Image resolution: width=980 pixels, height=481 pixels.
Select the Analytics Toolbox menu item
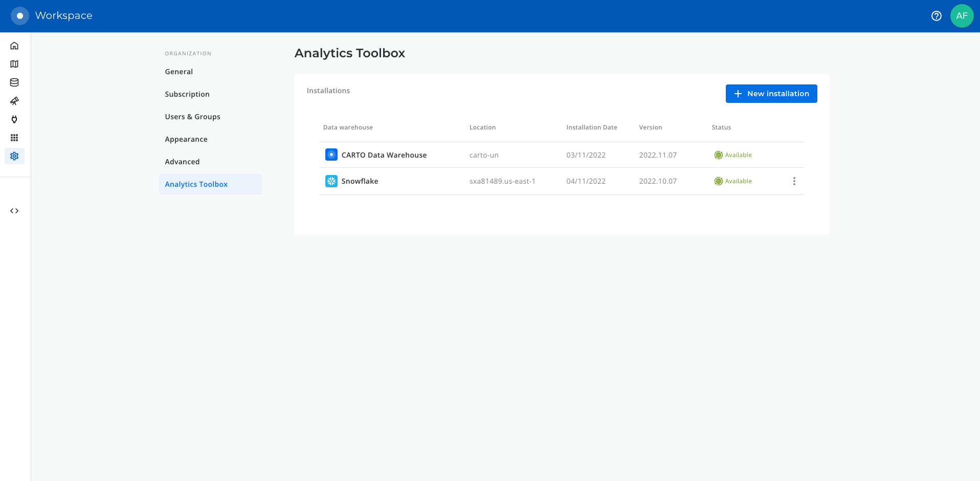coord(196,184)
